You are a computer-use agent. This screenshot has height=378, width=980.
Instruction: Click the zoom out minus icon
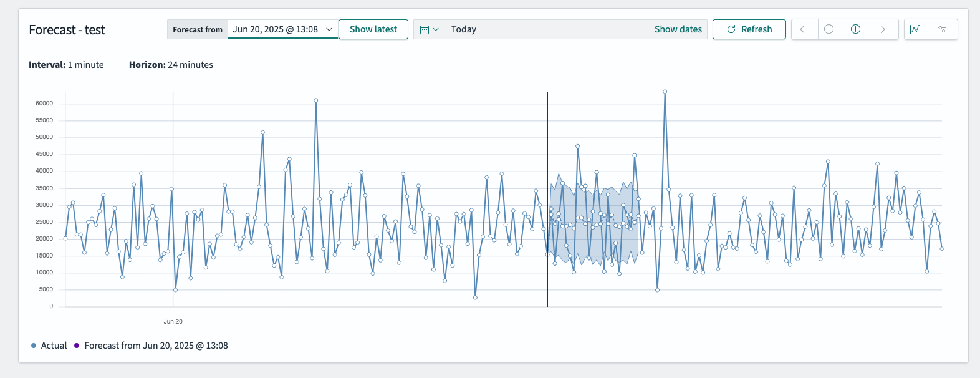[829, 29]
